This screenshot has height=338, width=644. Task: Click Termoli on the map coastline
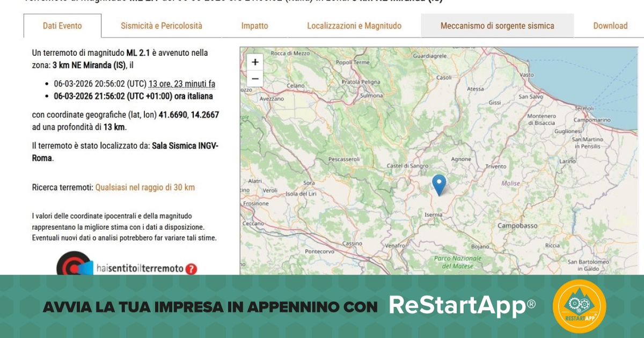pyautogui.click(x=585, y=108)
